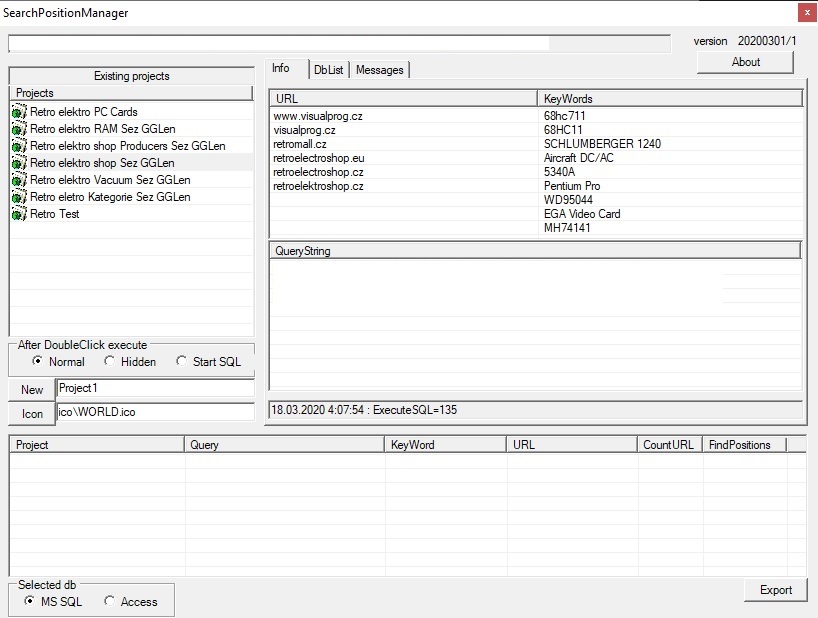Click the Project1 name input field
This screenshot has width=818, height=618.
155,388
